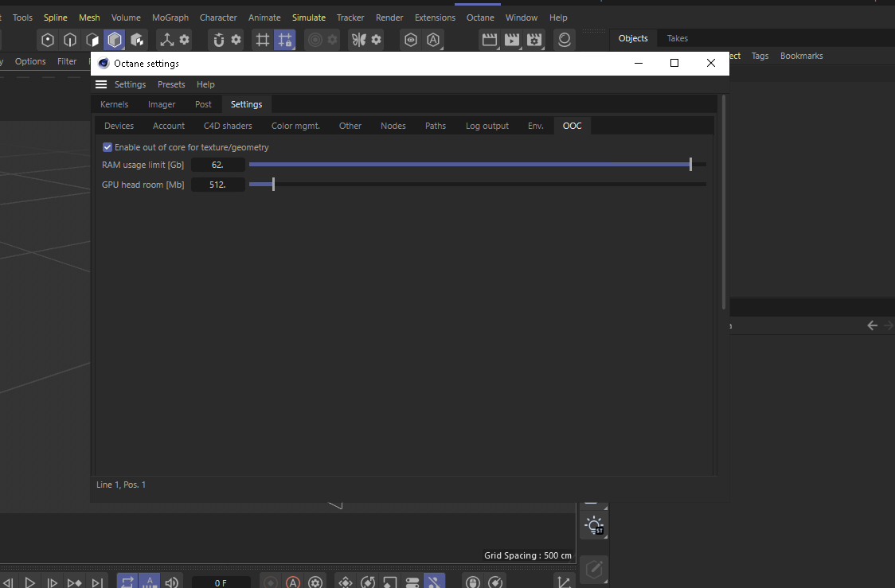Open the Octane menu in main menubar

pos(480,18)
